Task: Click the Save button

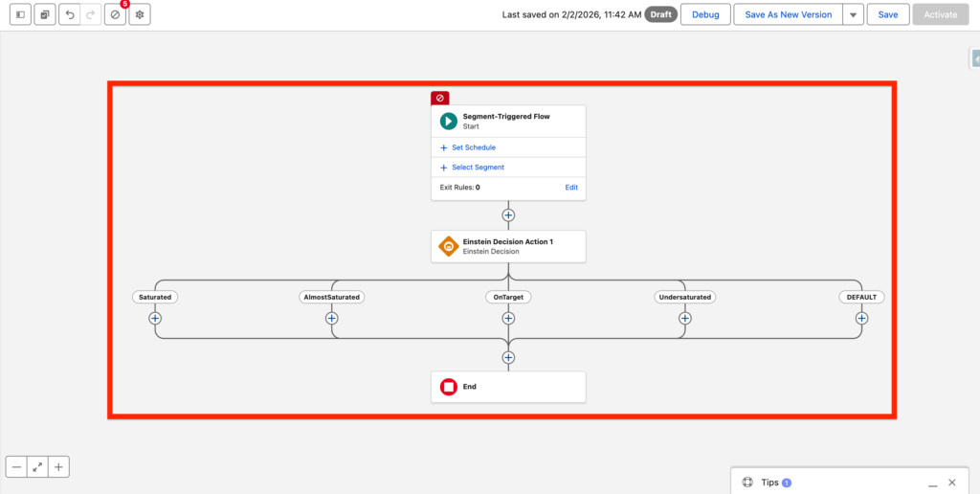Action: pos(887,15)
